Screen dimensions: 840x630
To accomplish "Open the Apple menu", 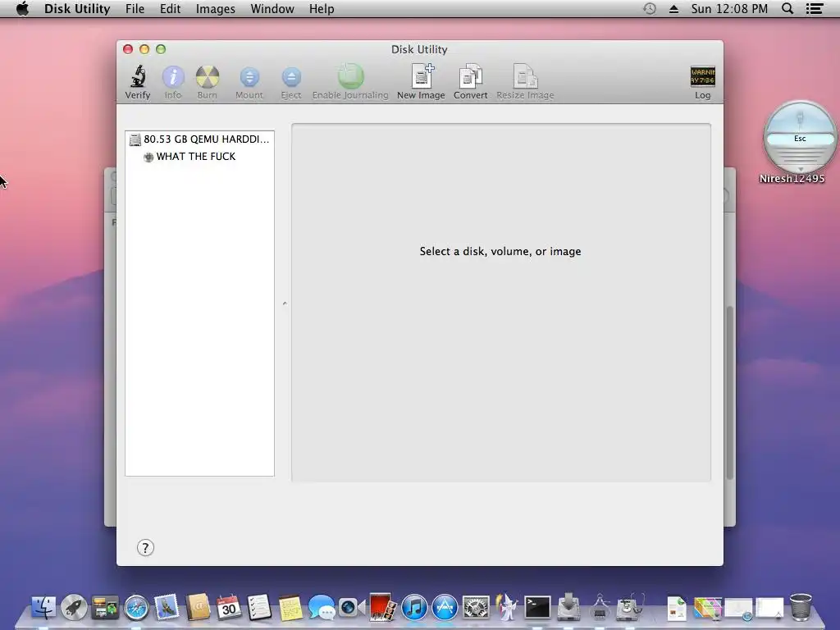I will [x=22, y=8].
